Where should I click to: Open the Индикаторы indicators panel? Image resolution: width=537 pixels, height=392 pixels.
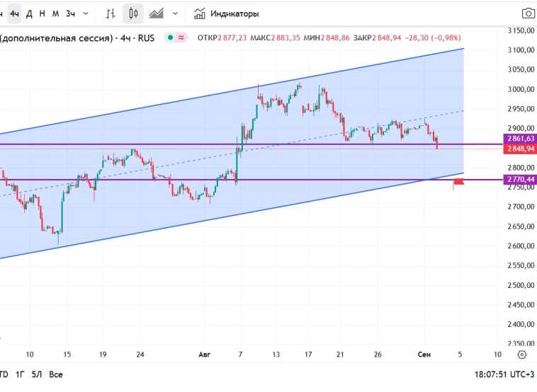[227, 13]
